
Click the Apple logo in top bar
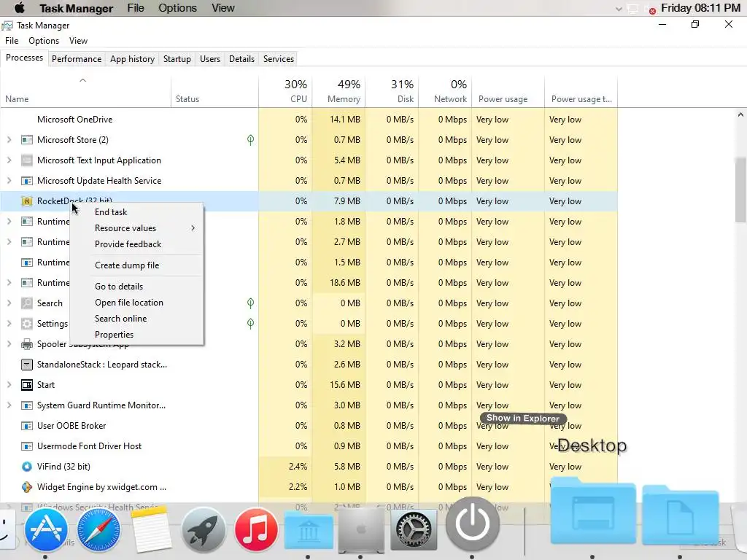[x=20, y=8]
